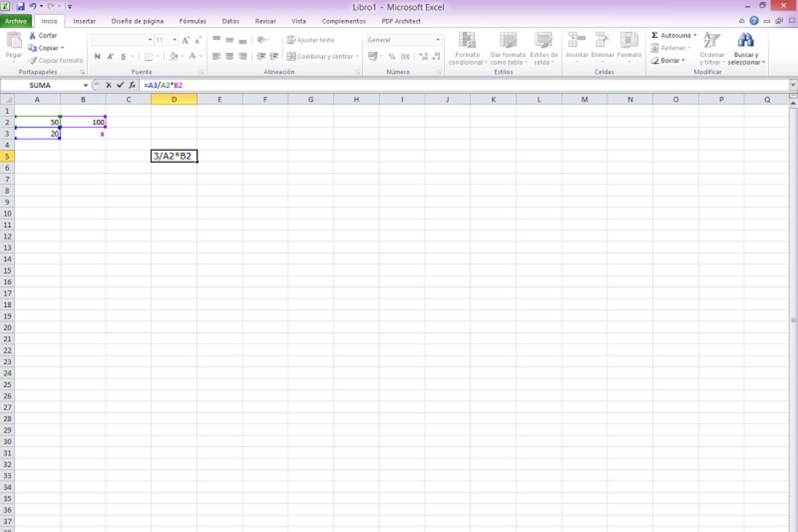Open the Insert Function fx dialog

coord(132,85)
